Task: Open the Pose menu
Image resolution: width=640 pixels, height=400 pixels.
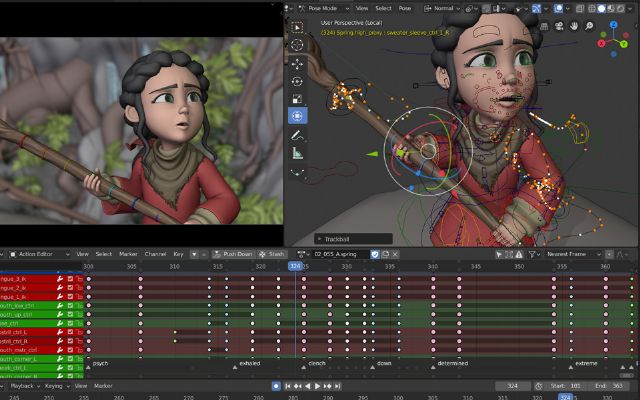Action: [x=405, y=9]
